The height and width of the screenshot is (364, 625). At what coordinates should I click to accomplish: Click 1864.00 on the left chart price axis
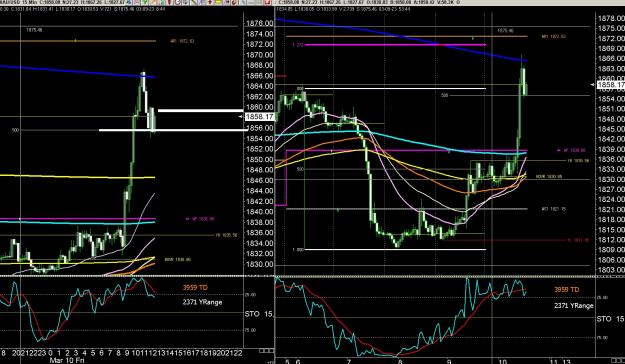[259, 86]
